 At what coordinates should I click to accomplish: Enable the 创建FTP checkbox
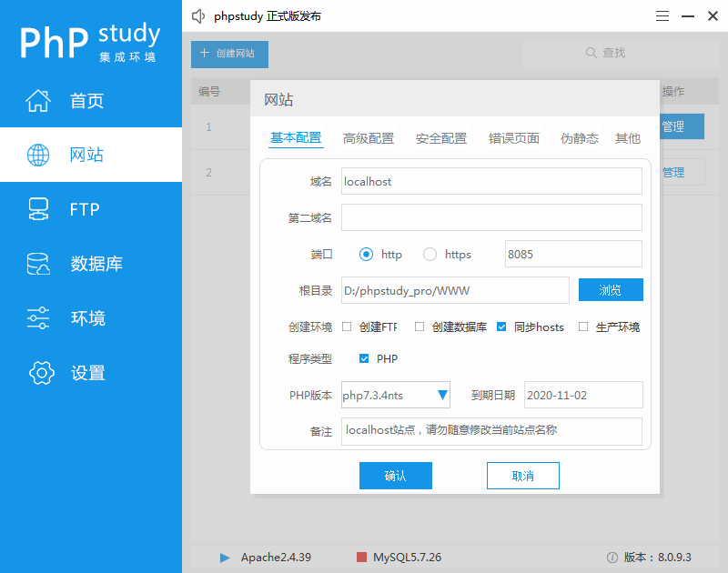coord(347,327)
